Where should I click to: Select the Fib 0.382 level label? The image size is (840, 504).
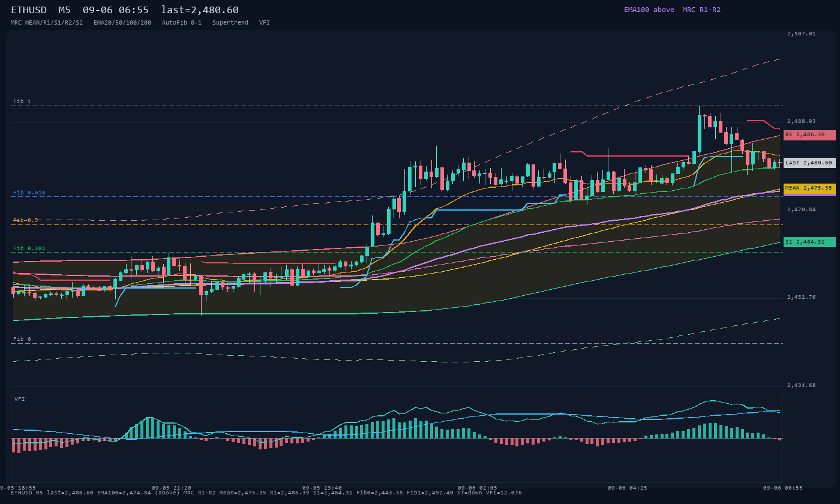pos(29,248)
